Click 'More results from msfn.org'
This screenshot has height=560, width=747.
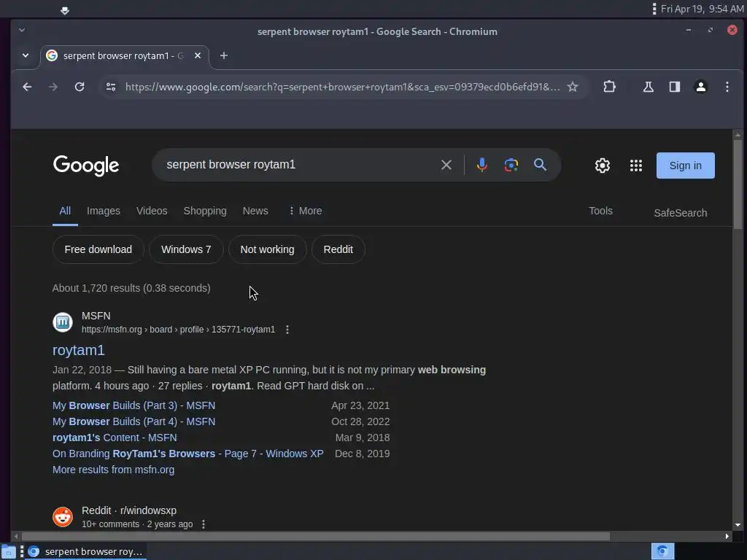pyautogui.click(x=113, y=470)
